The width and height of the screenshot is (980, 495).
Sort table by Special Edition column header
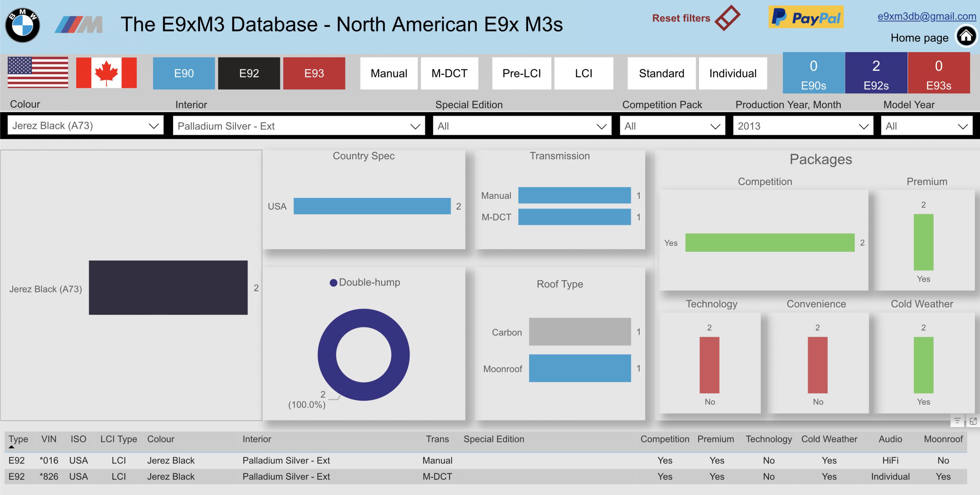tap(494, 439)
